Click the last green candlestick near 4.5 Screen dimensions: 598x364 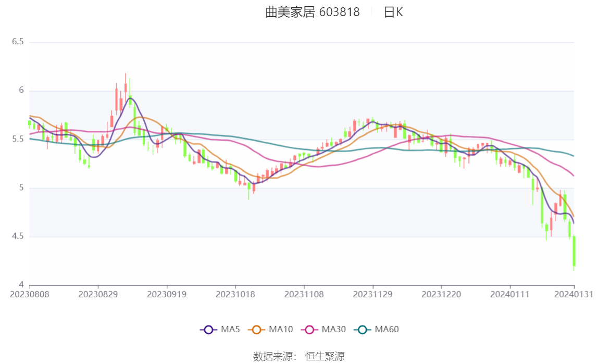click(574, 252)
